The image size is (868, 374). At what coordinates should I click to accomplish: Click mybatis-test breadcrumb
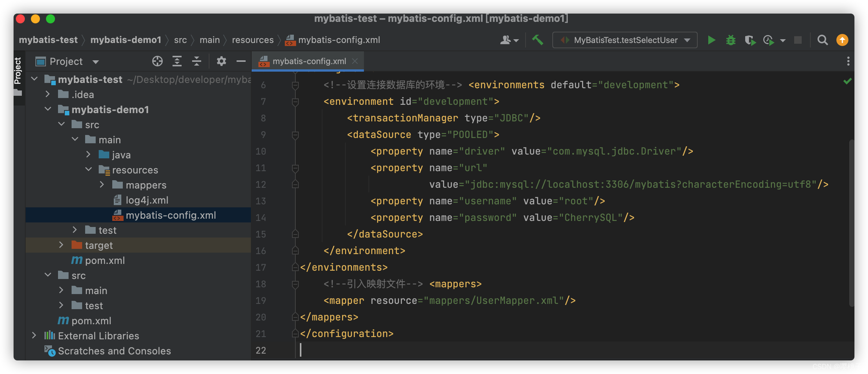48,40
